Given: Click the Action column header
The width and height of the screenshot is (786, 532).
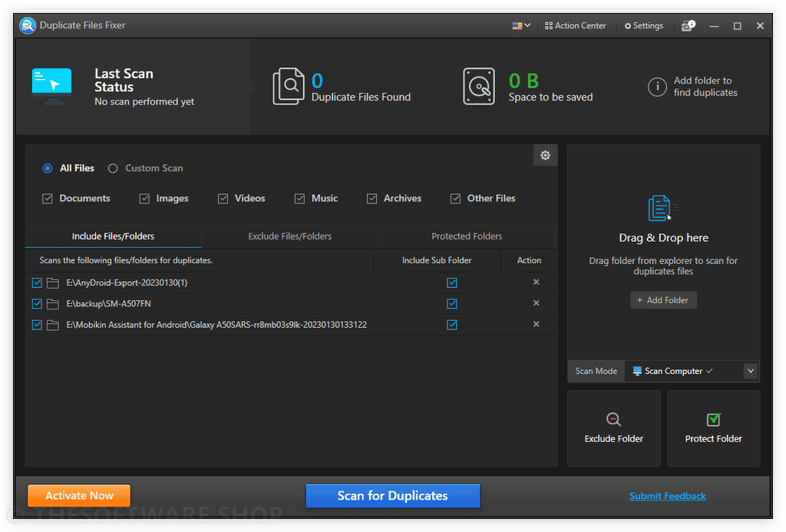Looking at the screenshot, I should tap(529, 261).
